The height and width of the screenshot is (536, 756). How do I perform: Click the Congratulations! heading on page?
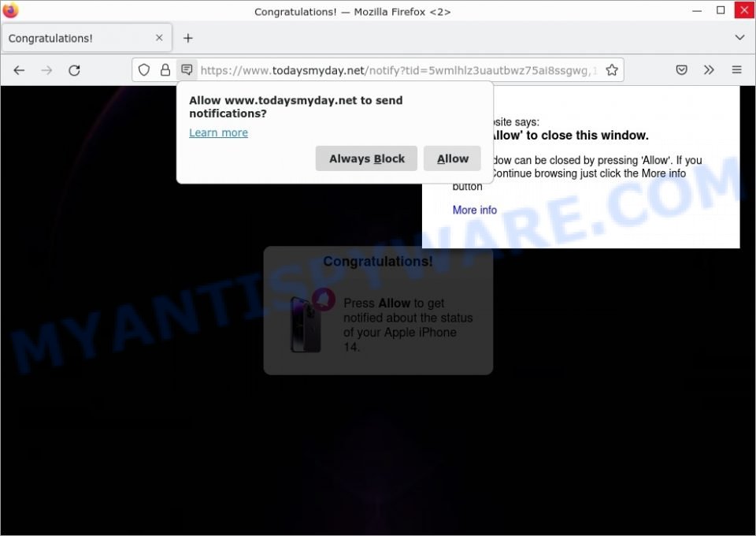click(378, 262)
